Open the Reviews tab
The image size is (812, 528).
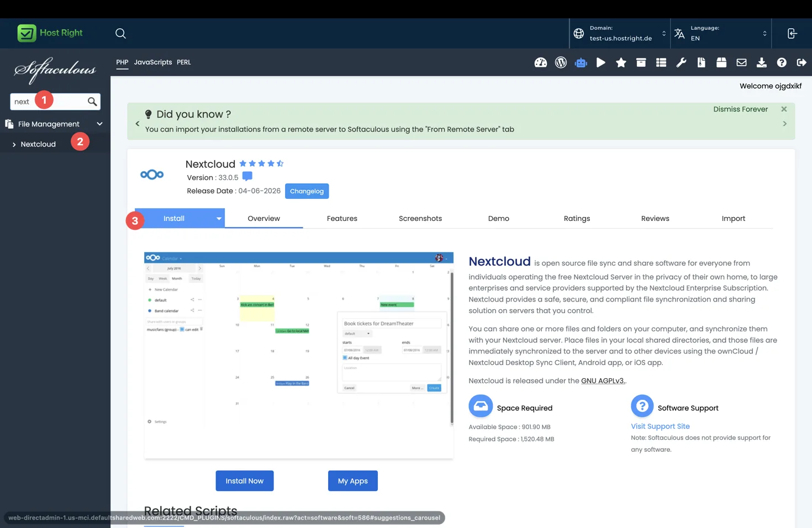click(655, 219)
